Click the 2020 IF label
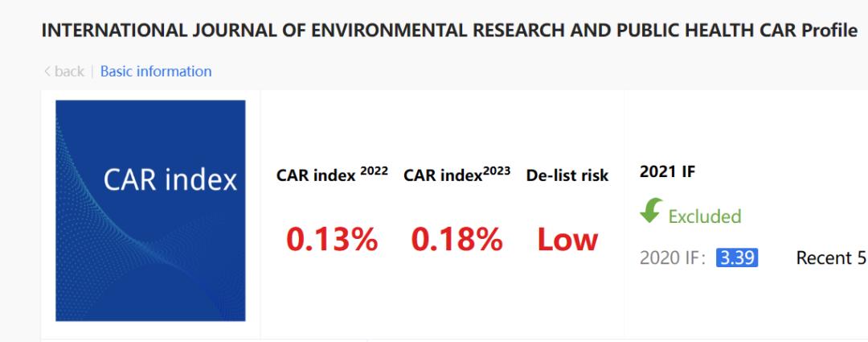This screenshot has height=342, width=868. [x=674, y=258]
